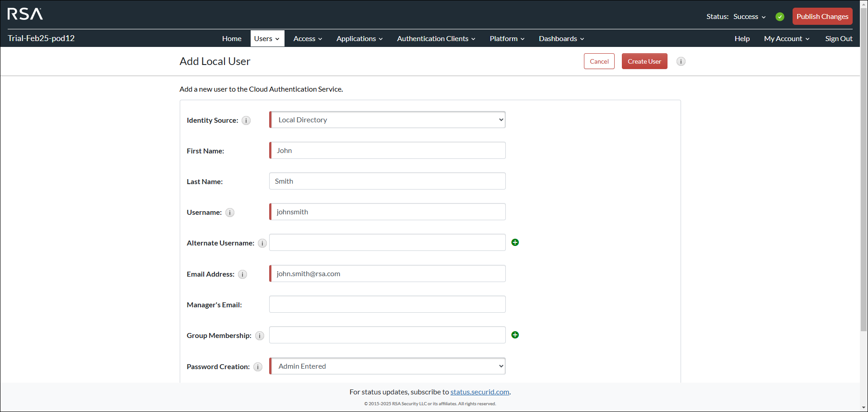Expand the Status Success dropdown
Viewport: 868px width, 412px height.
749,17
